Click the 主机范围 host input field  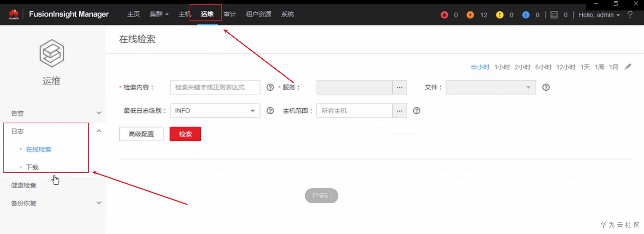(x=355, y=111)
